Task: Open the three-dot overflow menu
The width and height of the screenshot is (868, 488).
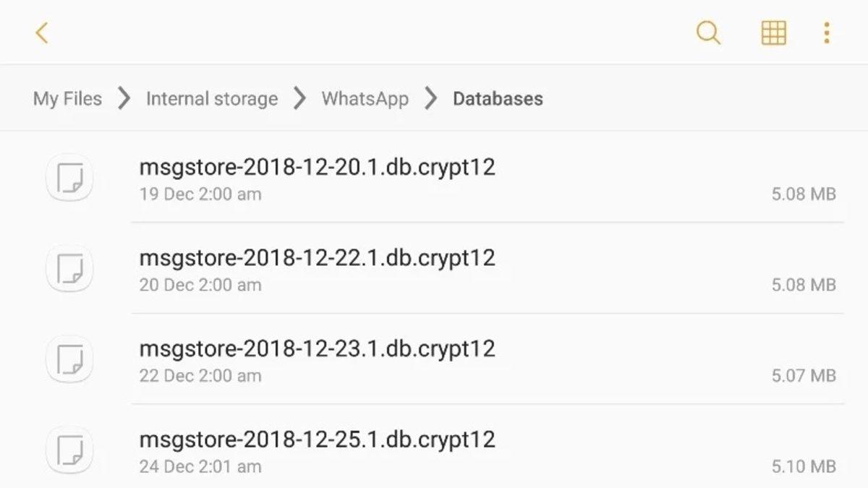Action: click(826, 33)
